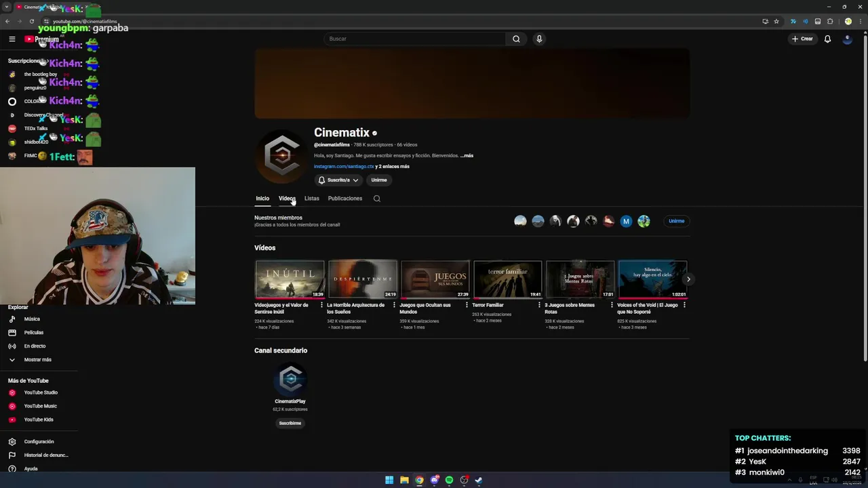Open Chrome three-dot menu

[860, 21]
